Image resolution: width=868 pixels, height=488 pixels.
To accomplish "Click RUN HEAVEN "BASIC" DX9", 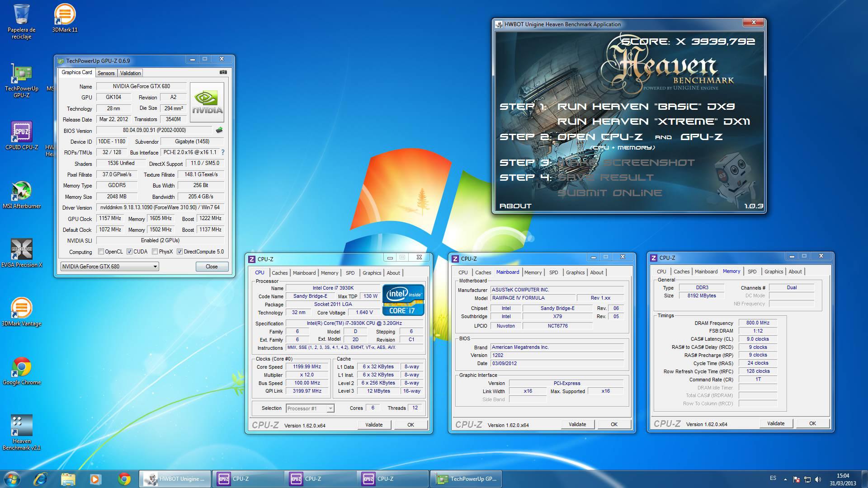I will (x=646, y=107).
